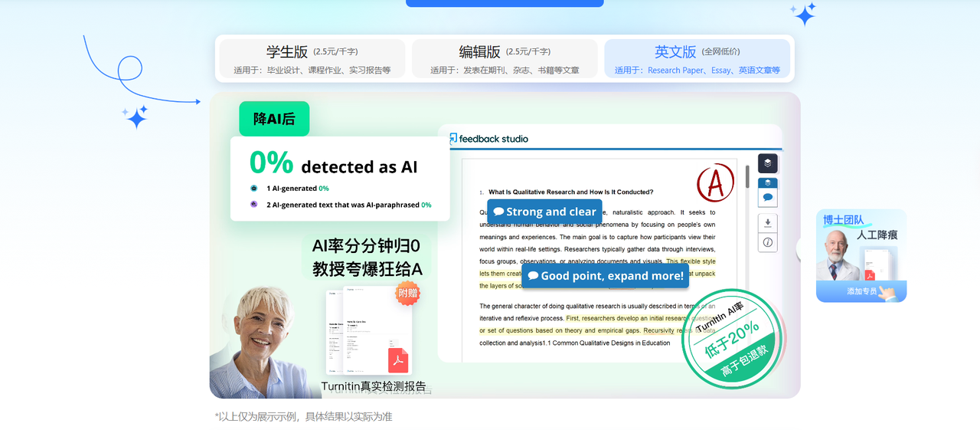Open the blue comment bubble icon in sidebar
Image resolution: width=980 pixels, height=430 pixels.
768,198
